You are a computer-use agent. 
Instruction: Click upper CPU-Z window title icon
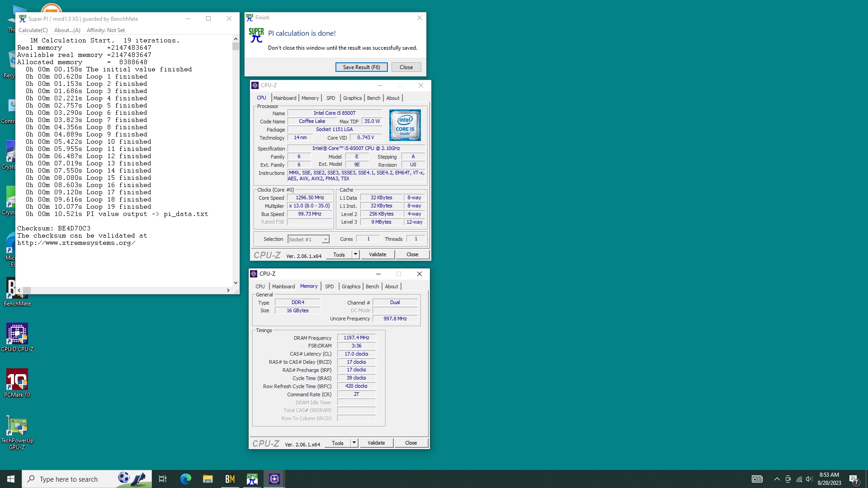tap(255, 85)
